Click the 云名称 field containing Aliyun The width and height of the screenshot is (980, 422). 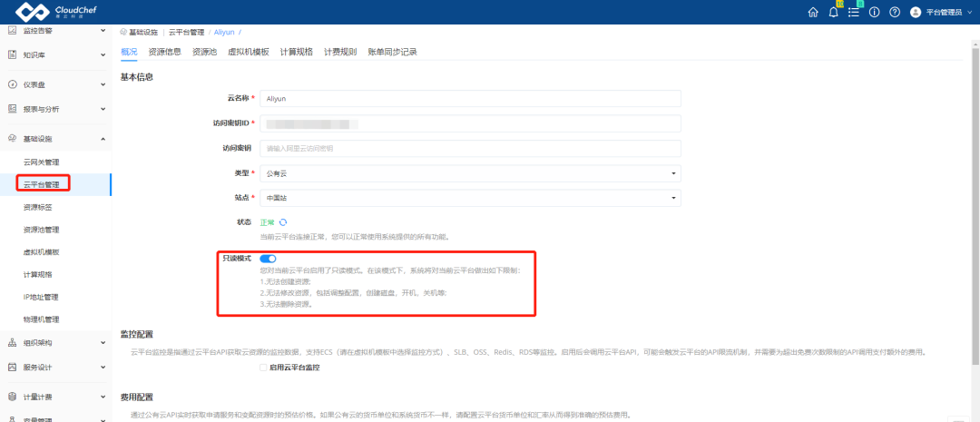pos(470,98)
